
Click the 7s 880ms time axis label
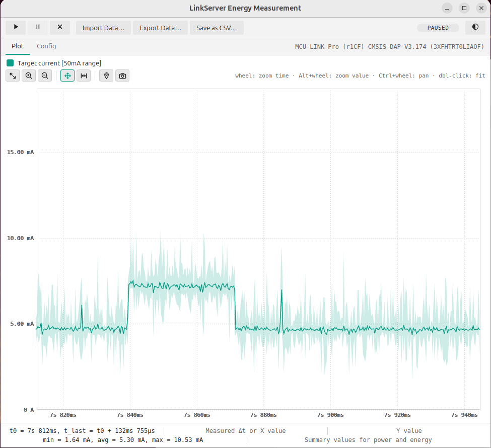(263, 415)
